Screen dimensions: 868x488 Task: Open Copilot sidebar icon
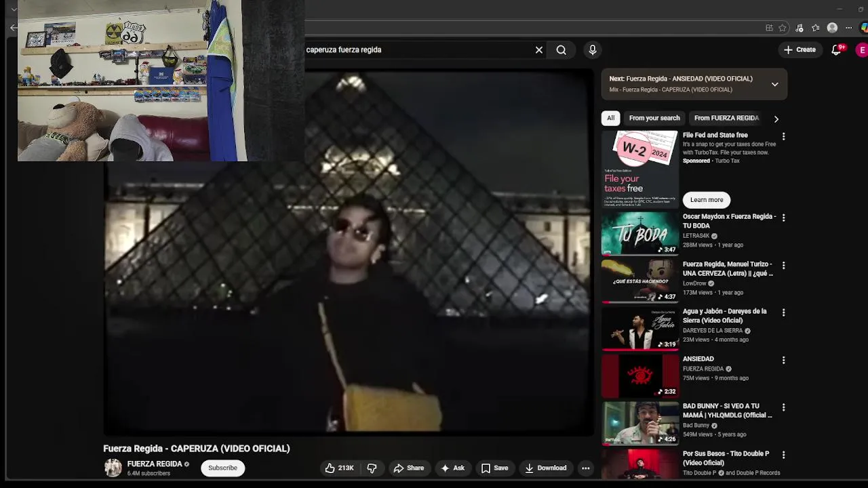pos(864,28)
